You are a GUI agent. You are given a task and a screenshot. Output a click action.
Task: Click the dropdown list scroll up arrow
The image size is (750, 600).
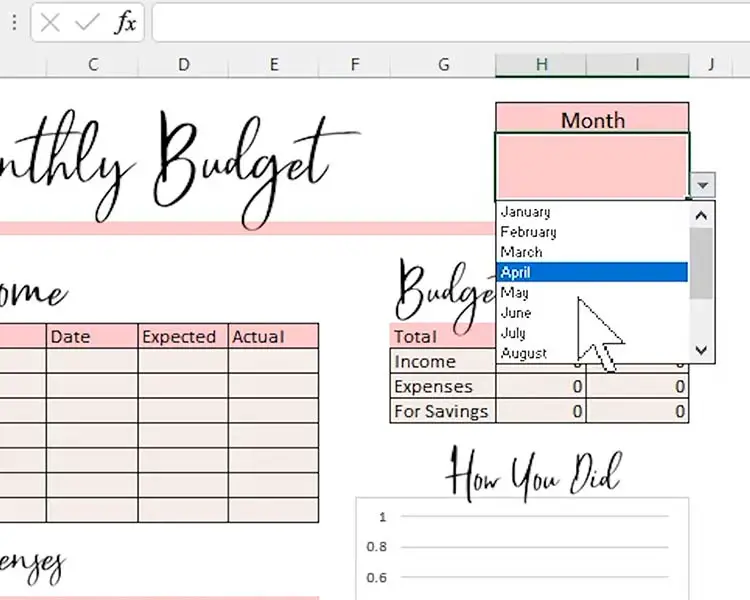click(701, 216)
